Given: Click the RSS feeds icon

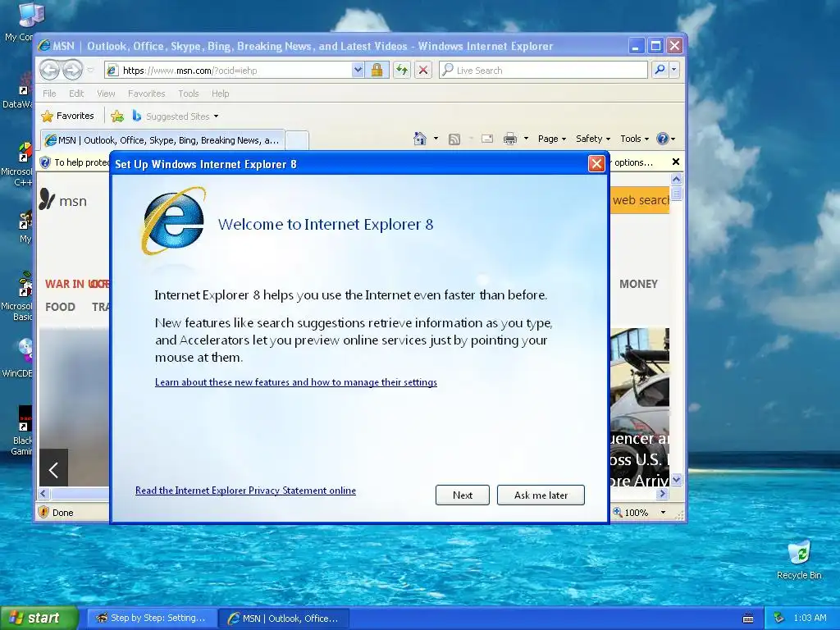Looking at the screenshot, I should (x=454, y=139).
